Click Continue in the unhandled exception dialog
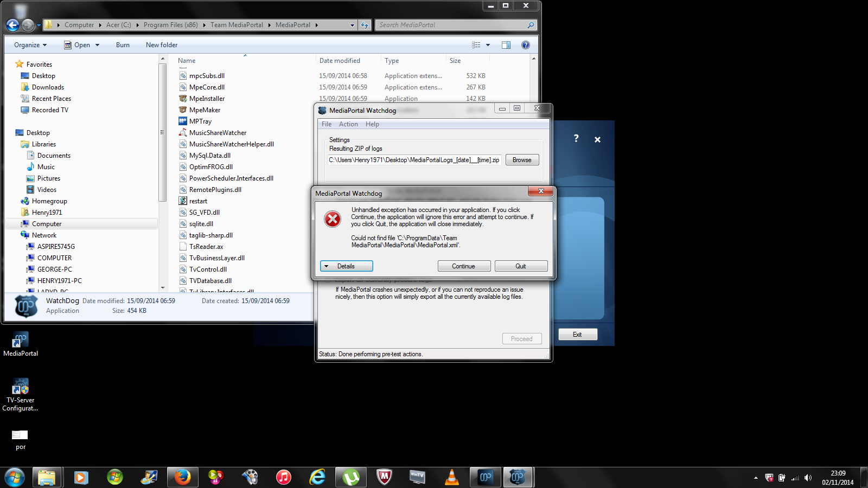Image resolution: width=868 pixels, height=488 pixels. point(464,266)
